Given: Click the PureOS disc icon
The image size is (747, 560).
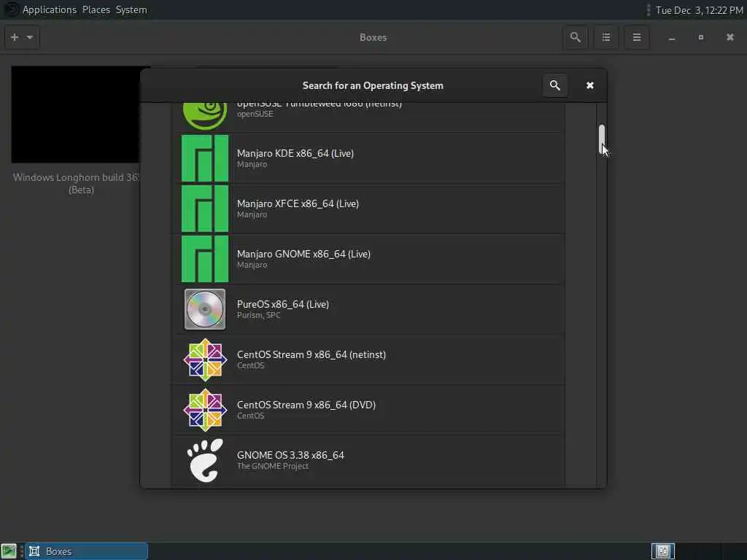Looking at the screenshot, I should pos(205,309).
